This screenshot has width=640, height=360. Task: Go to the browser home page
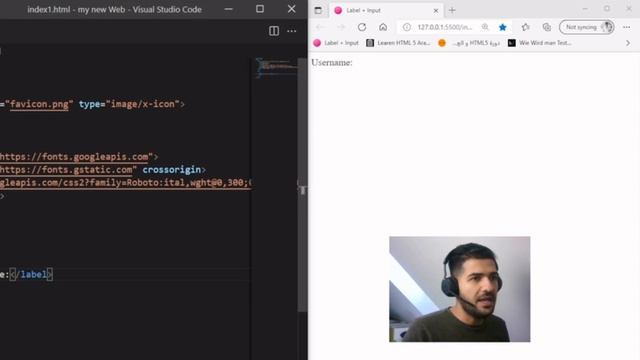pyautogui.click(x=383, y=27)
